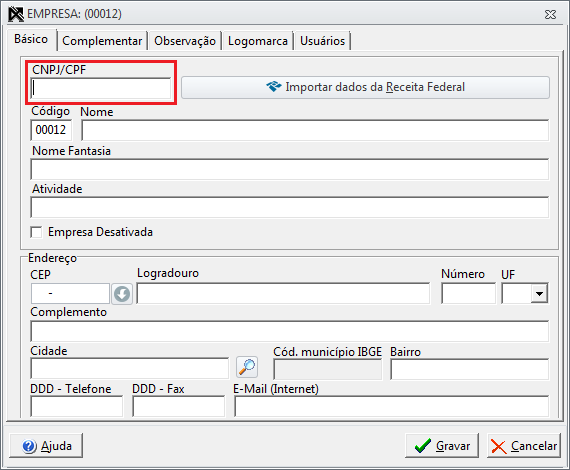Viewport: 570px width, 470px height.
Task: Click the Logradouro input field
Action: click(x=283, y=293)
